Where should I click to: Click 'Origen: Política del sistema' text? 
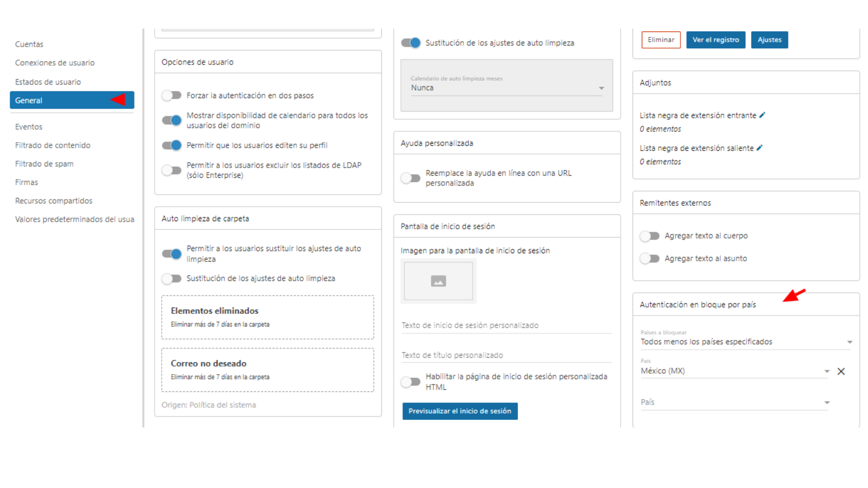coord(209,405)
